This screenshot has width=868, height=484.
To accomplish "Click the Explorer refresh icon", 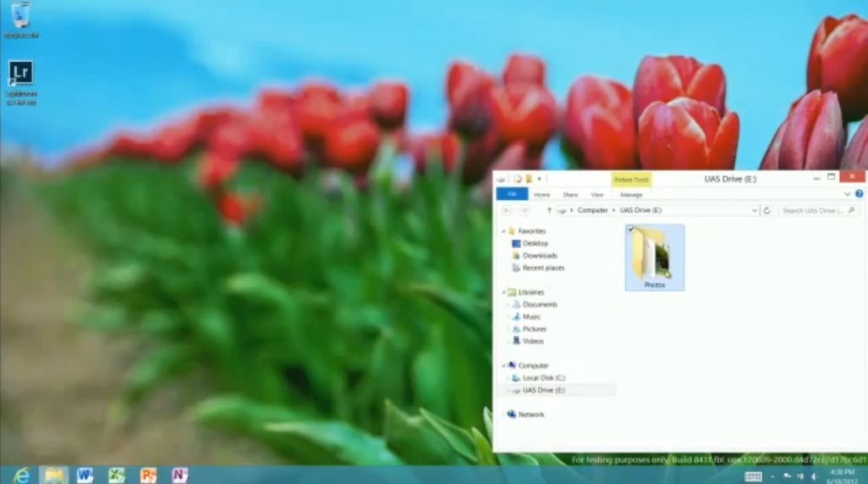I will [x=767, y=210].
